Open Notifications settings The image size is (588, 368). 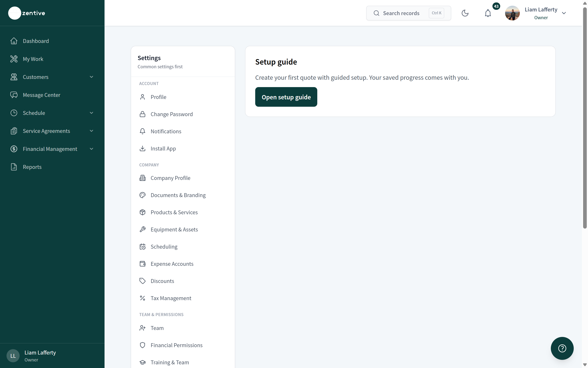pyautogui.click(x=183, y=131)
